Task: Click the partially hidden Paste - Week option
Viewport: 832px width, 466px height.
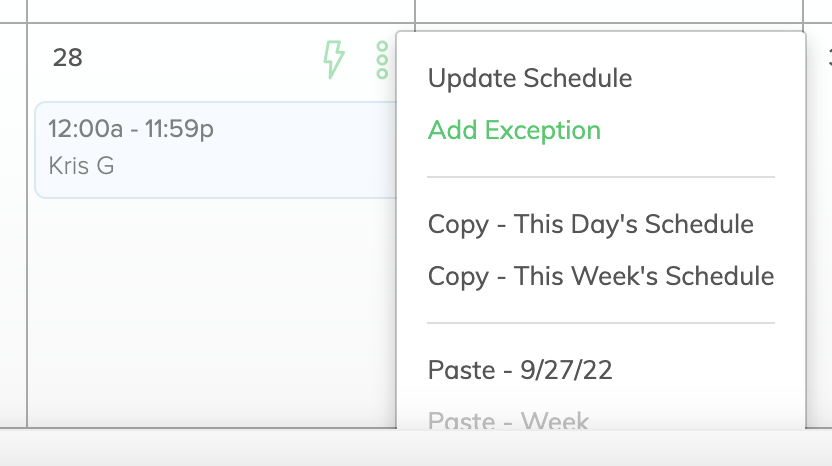Action: (508, 420)
